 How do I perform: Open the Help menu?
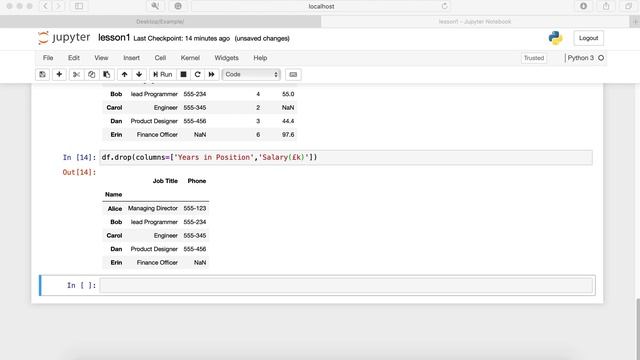click(x=260, y=58)
